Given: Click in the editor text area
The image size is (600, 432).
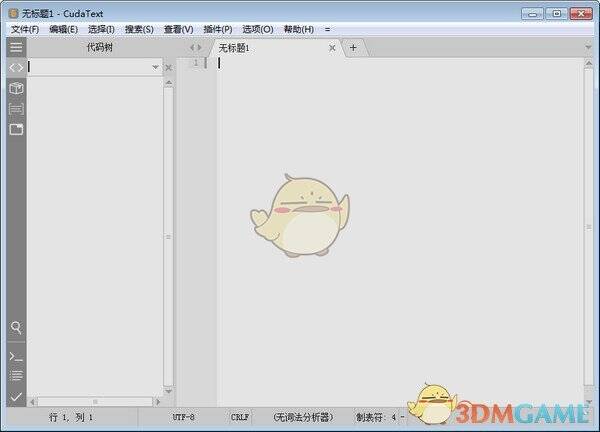Looking at the screenshot, I should [x=400, y=232].
